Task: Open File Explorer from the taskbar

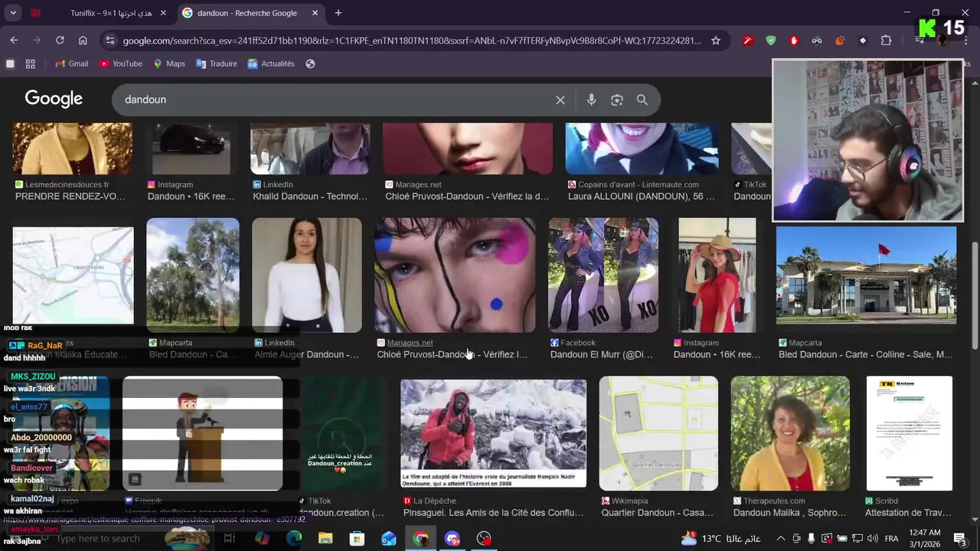Action: click(325, 539)
